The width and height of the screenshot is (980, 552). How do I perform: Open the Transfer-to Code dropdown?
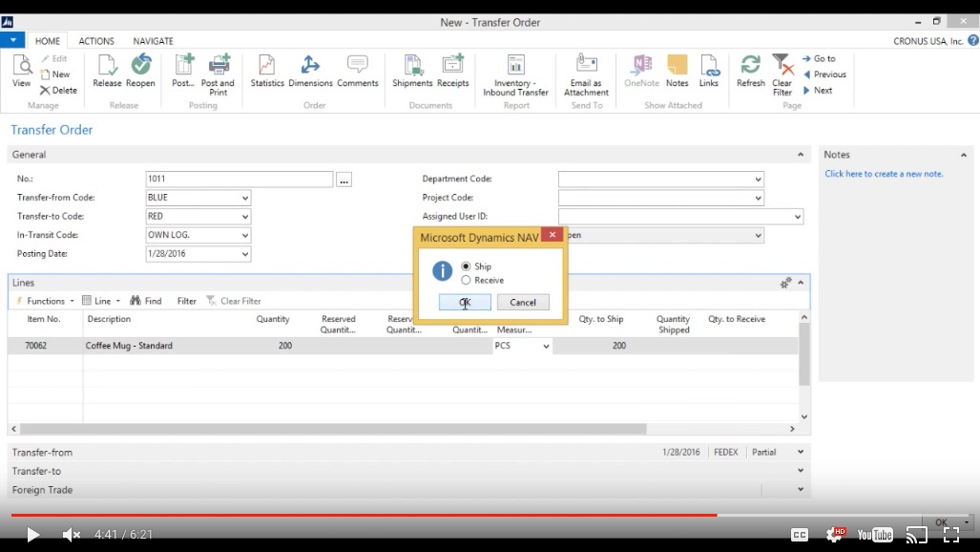pos(245,217)
